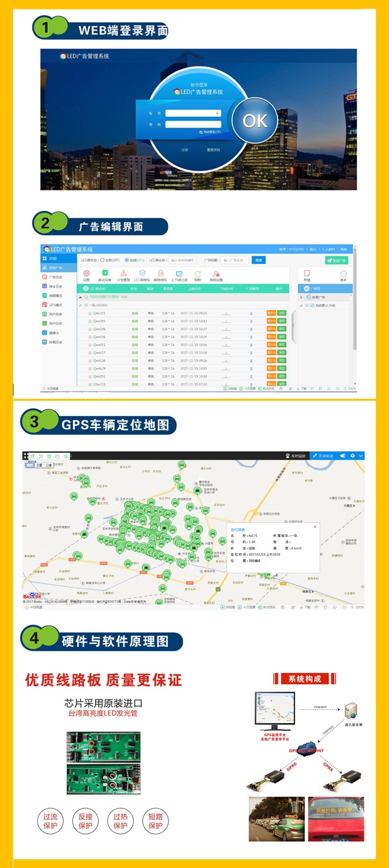Viewport: 389px width, 868px height.
Task: Expand the 系统默认分组 tree node
Action: 302,306
